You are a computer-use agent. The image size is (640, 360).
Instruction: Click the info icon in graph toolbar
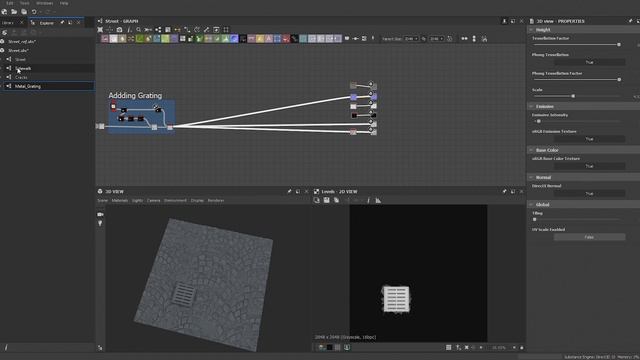pyautogui.click(x=129, y=30)
